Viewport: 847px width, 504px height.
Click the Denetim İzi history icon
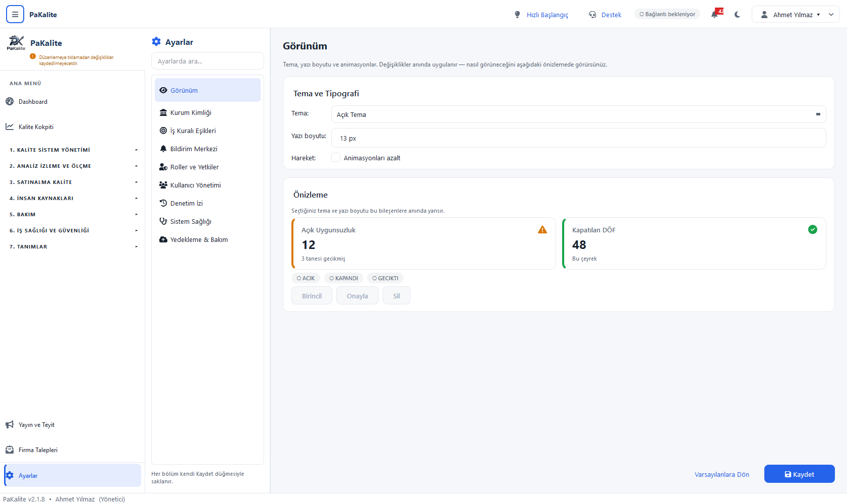[x=163, y=203]
